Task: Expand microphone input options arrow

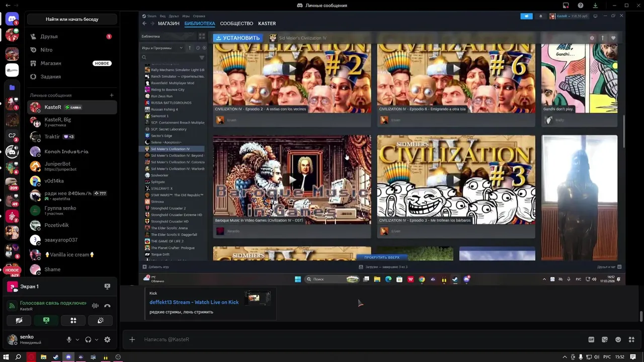Action: coord(77,339)
